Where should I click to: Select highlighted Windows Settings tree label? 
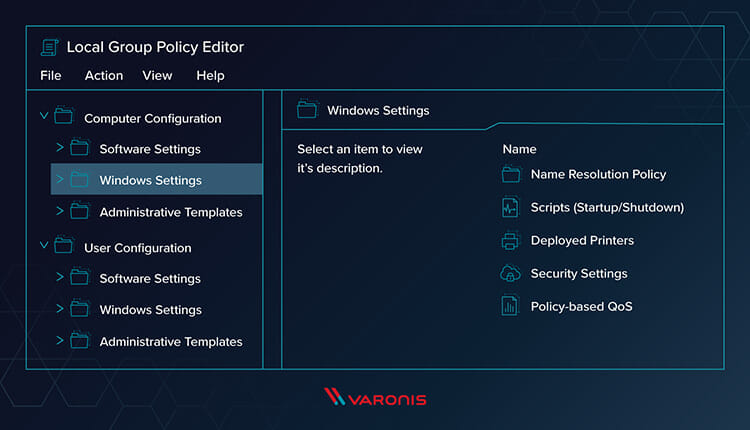click(x=151, y=180)
